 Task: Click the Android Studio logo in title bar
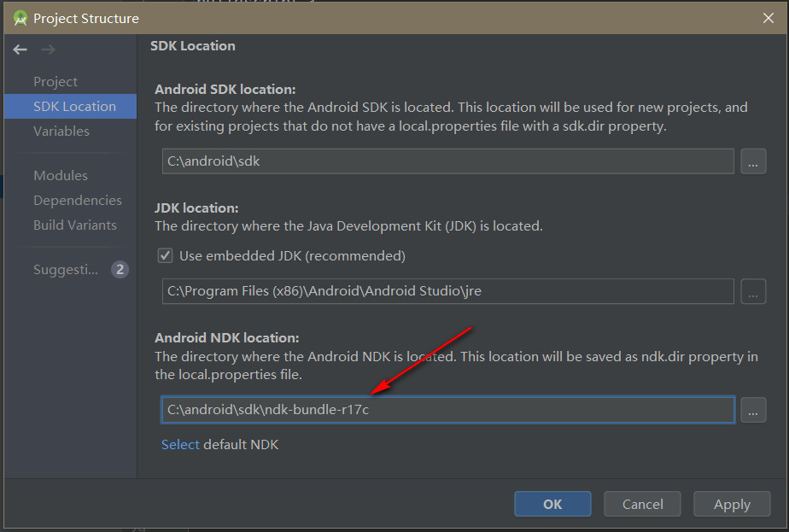[x=20, y=19]
